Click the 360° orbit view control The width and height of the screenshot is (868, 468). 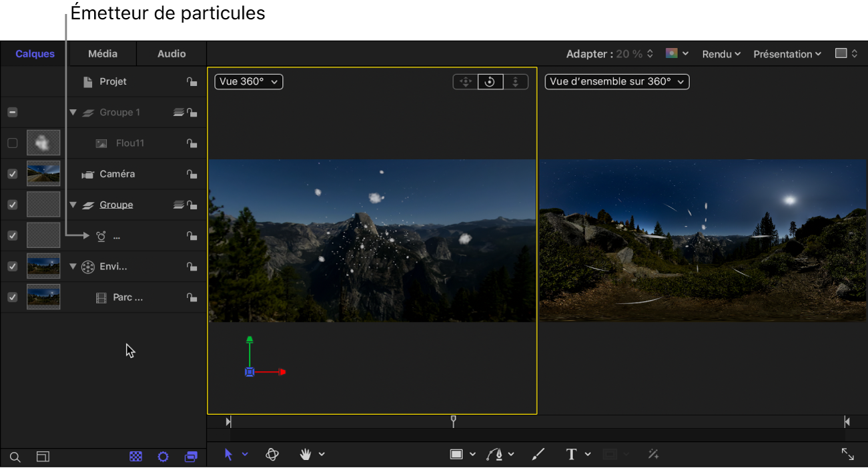coord(490,82)
